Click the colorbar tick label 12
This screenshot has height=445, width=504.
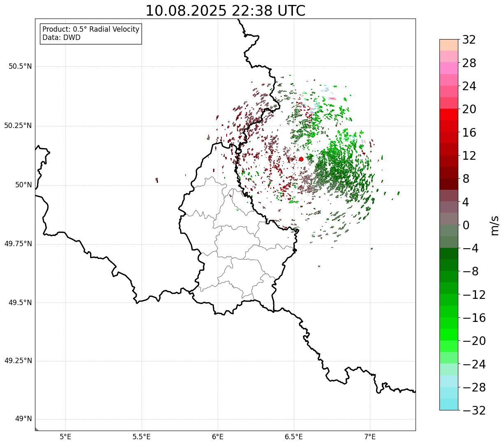[469, 156]
